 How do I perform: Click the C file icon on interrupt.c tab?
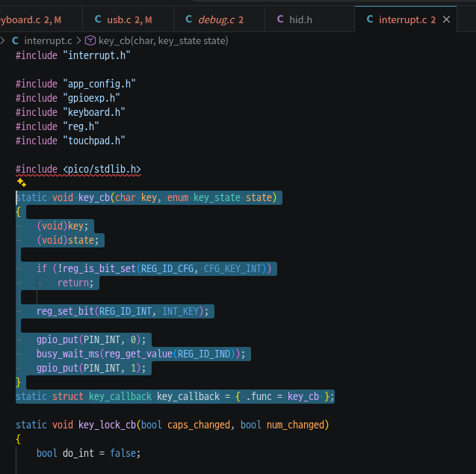point(370,19)
